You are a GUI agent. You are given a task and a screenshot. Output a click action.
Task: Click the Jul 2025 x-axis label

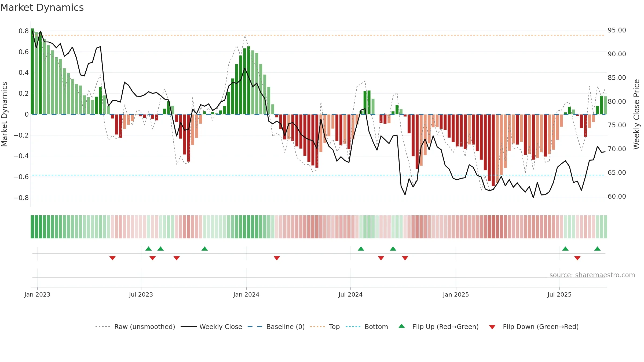point(559,294)
